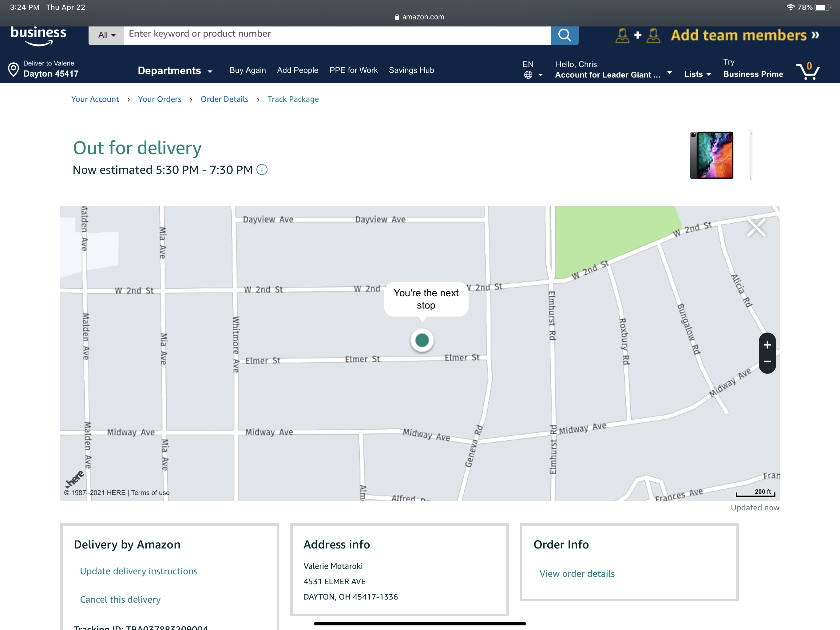Viewport: 840px width, 630px height.
Task: Click the green delivery location marker
Action: (422, 340)
